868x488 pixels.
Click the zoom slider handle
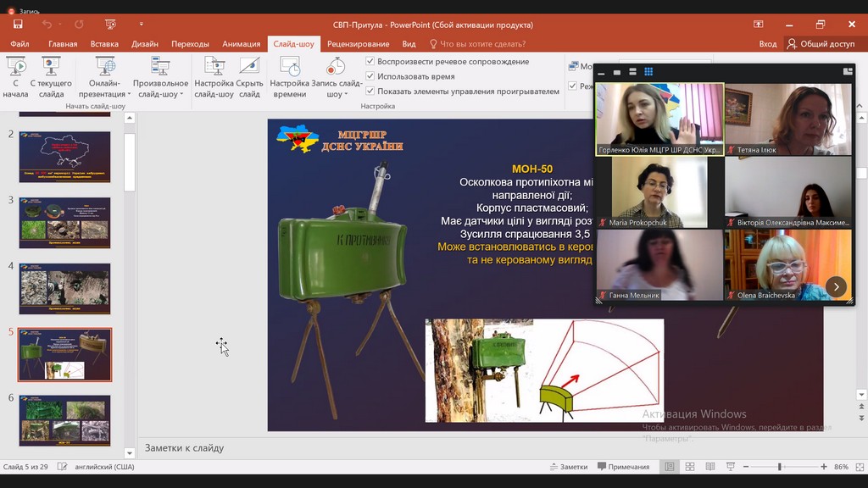[x=779, y=467]
